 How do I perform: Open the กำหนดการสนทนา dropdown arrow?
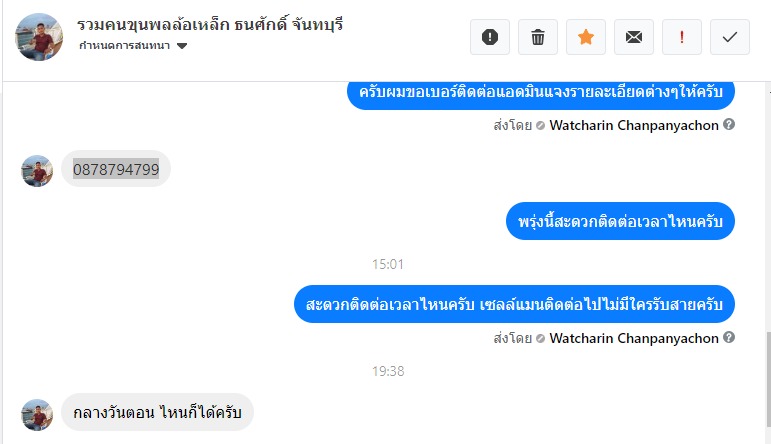[182, 46]
